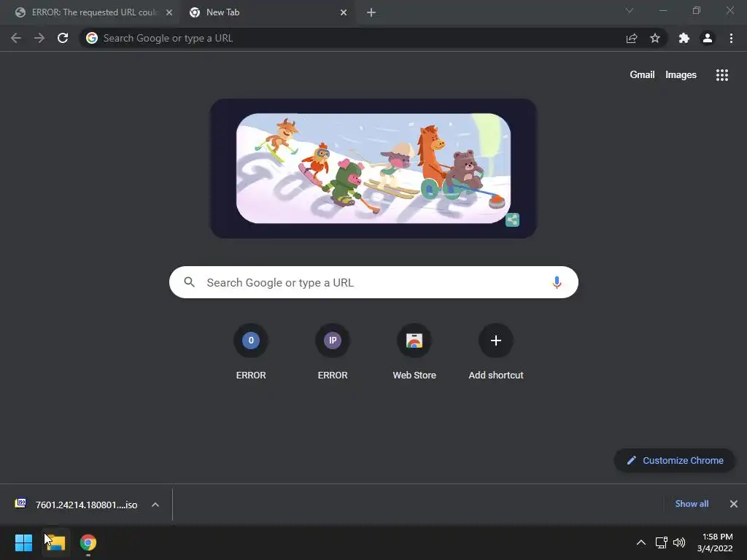Close the New Tab tab
The image size is (747, 560).
tap(344, 12)
